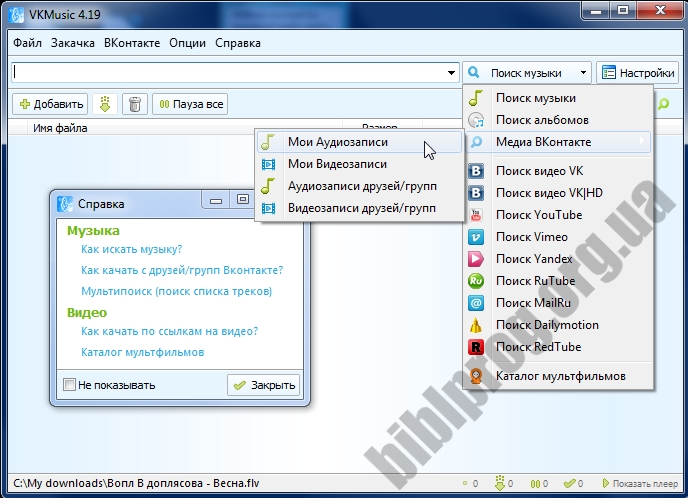Open Настройки settings button
688x498 pixels.
pos(638,72)
